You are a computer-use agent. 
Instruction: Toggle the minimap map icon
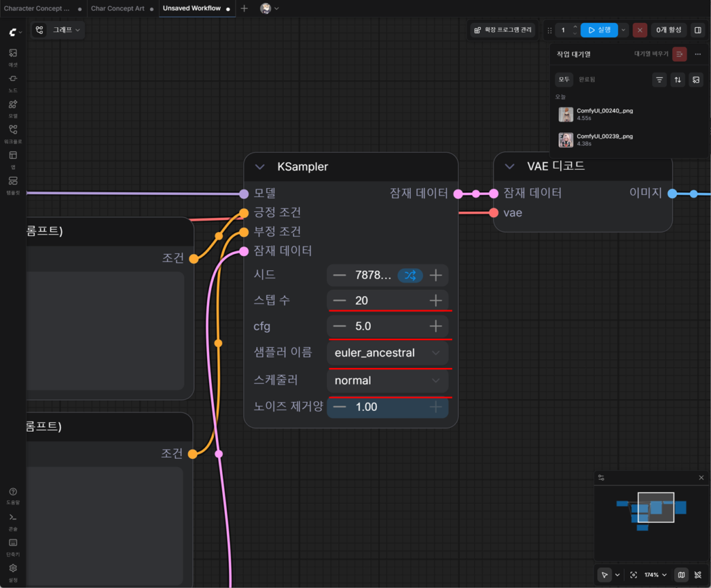[x=681, y=575]
